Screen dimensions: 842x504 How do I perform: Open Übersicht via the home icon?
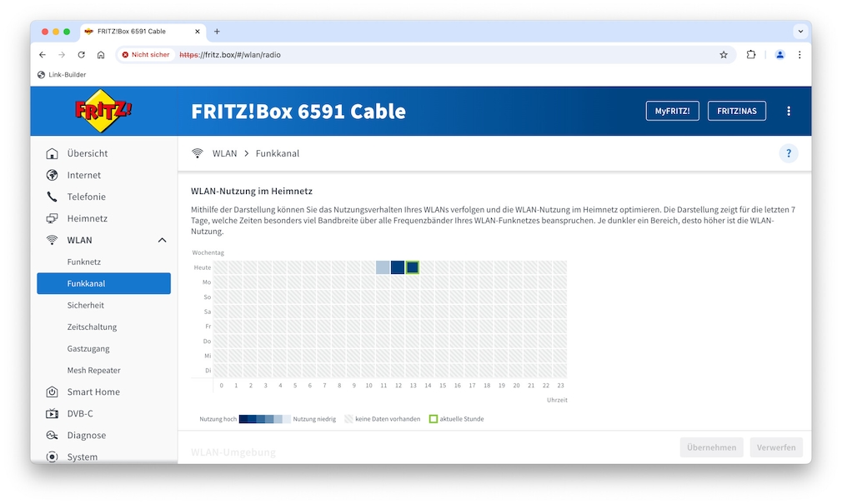pyautogui.click(x=52, y=153)
